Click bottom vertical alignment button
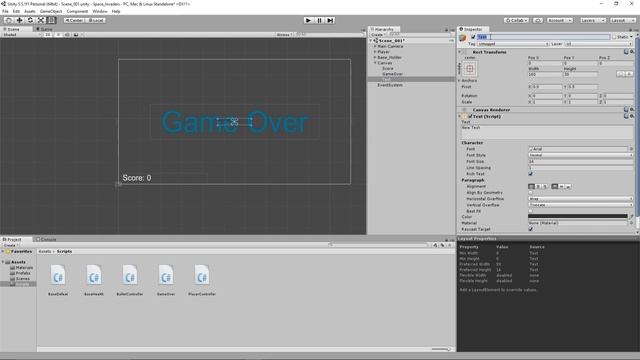This screenshot has width=640, height=360. click(568, 186)
